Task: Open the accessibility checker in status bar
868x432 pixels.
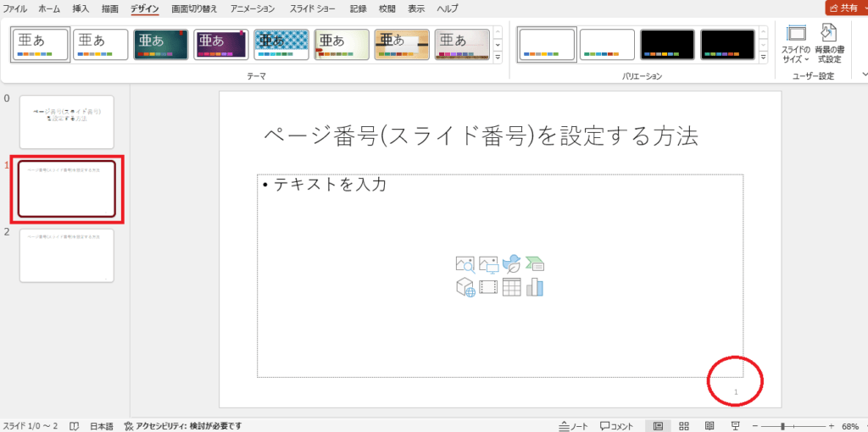Action: pos(183,426)
